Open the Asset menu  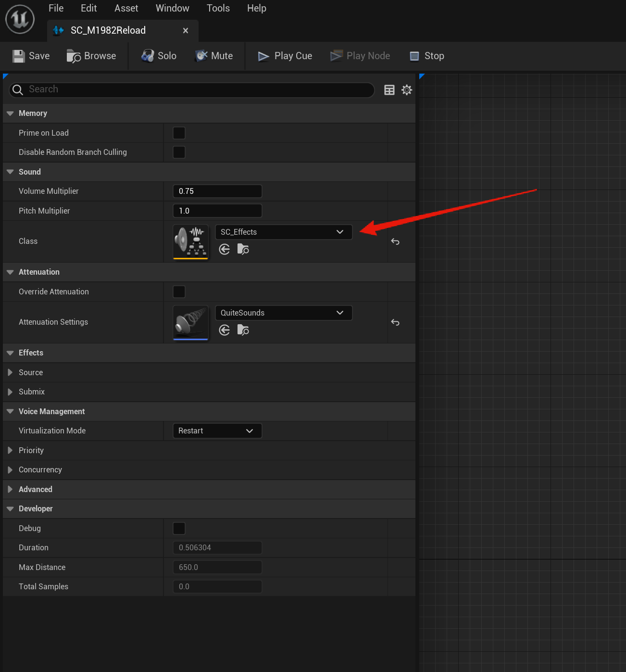126,8
